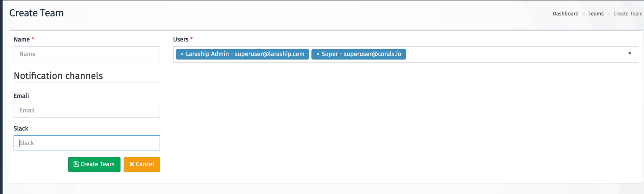Viewport: 644px width, 194px height.
Task: Click the Slack channel input field
Action: pyautogui.click(x=87, y=143)
